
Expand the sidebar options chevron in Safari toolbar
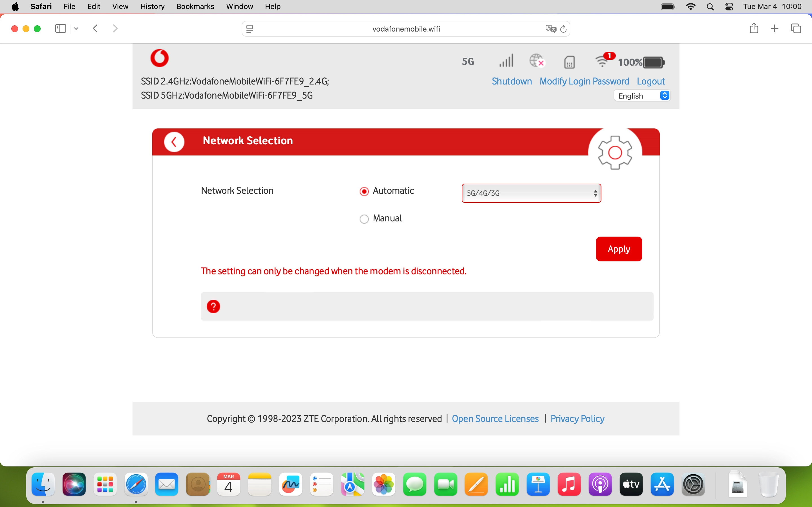[x=76, y=28]
